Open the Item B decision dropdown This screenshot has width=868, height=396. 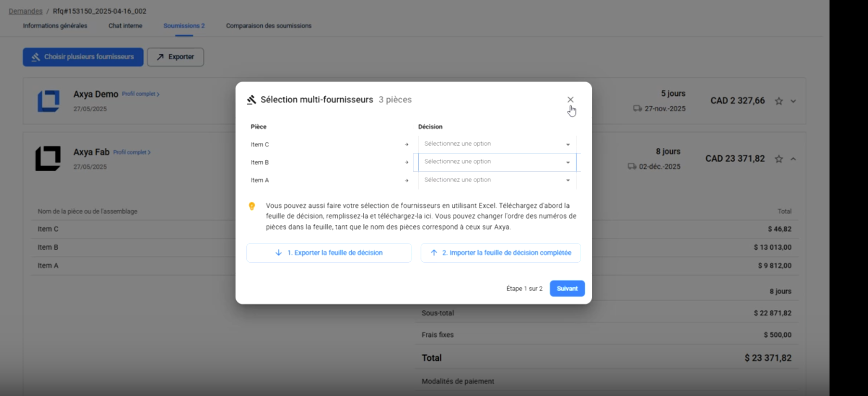[497, 162]
